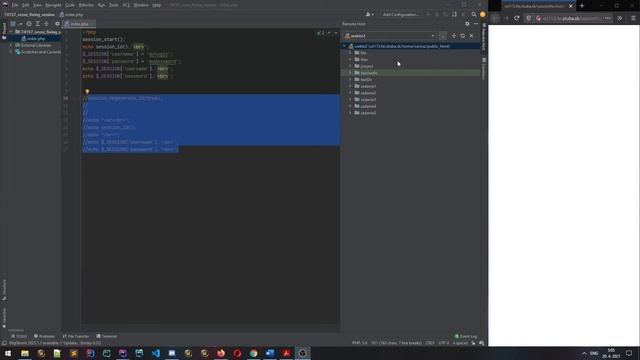Open the webte2 server dropdown

click(390, 36)
